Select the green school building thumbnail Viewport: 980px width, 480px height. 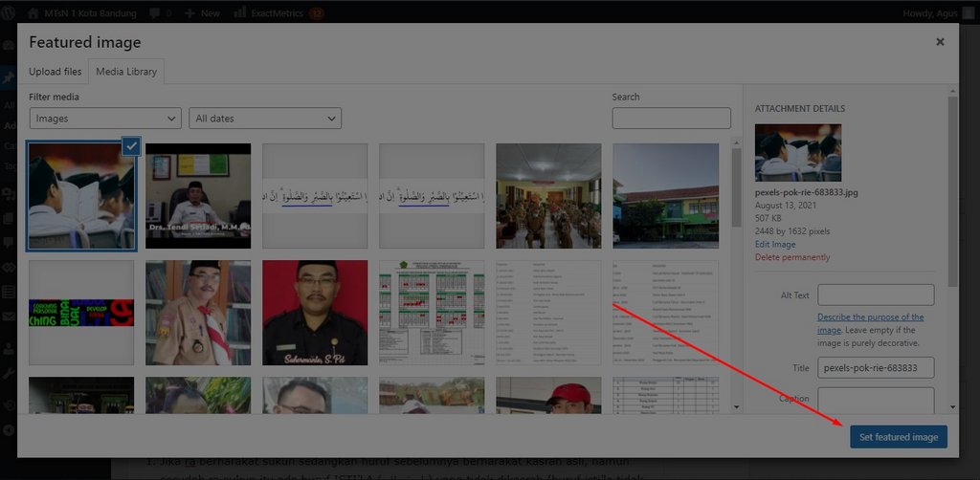coord(666,196)
